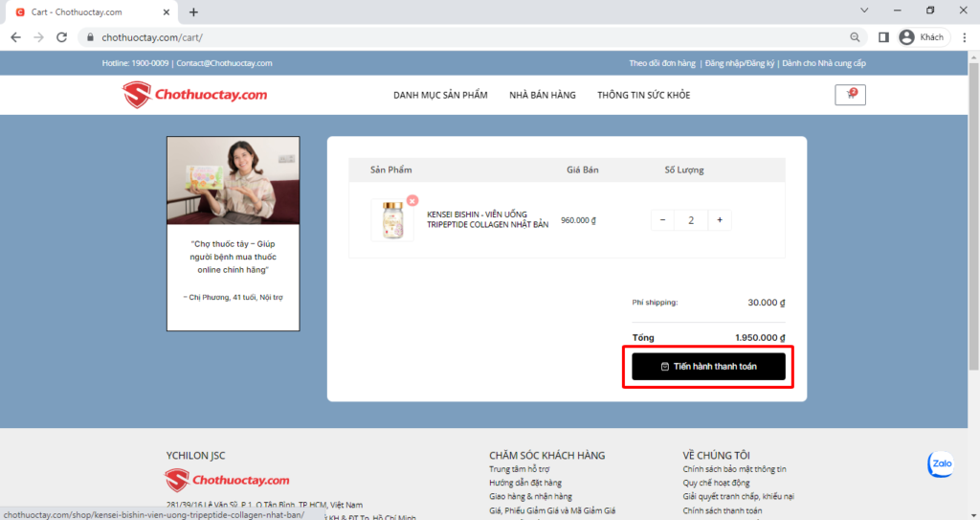Click the 960.000 ₫ price text

pos(578,220)
